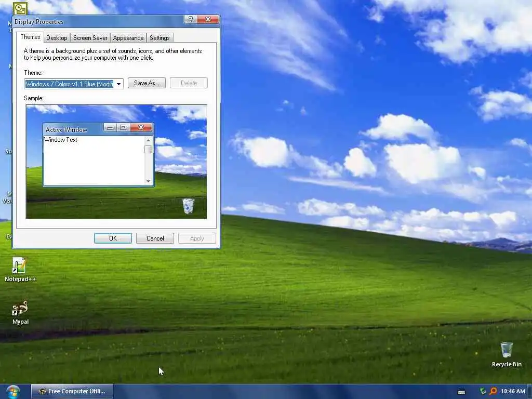Click the green Safely Remove Hardware tray icon
This screenshot has height=399, width=532.
point(483,391)
